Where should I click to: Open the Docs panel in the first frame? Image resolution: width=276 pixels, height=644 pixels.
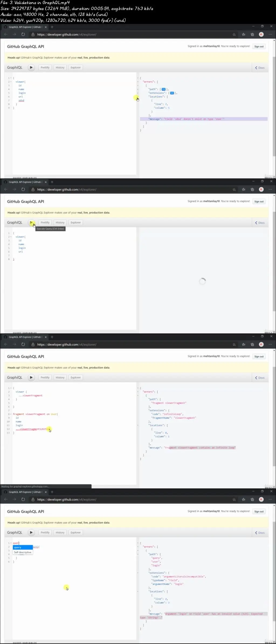tap(260, 68)
